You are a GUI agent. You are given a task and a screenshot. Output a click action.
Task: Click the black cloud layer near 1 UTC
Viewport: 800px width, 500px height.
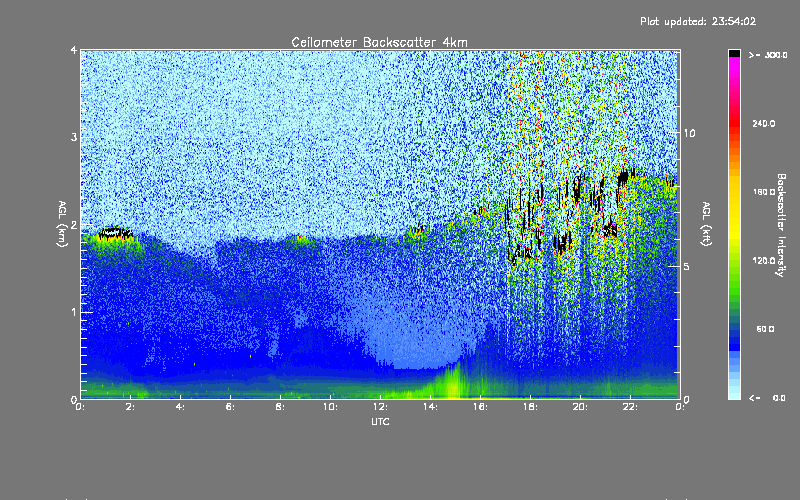(x=116, y=233)
